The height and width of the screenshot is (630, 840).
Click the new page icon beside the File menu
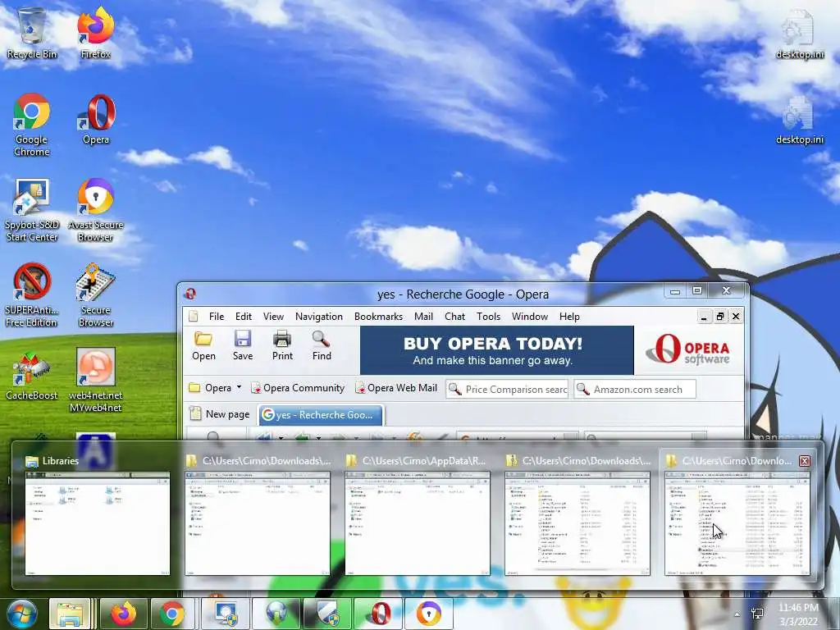194,317
